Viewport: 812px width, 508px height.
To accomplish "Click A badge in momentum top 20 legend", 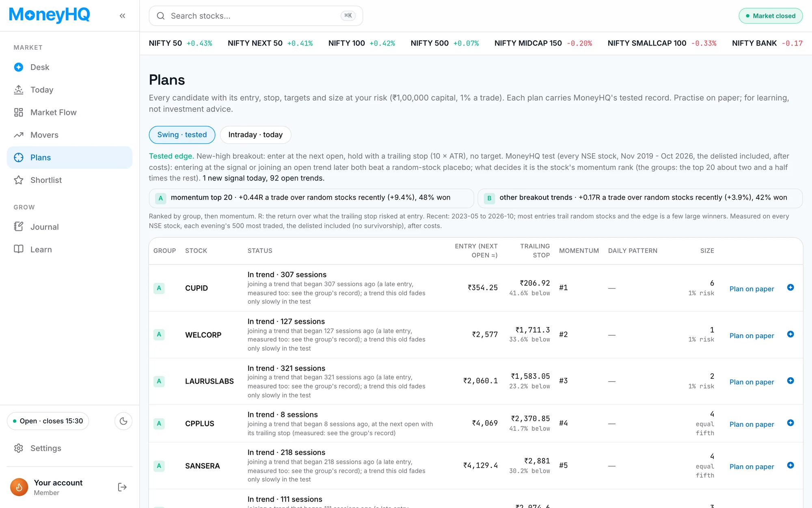I will [x=161, y=198].
